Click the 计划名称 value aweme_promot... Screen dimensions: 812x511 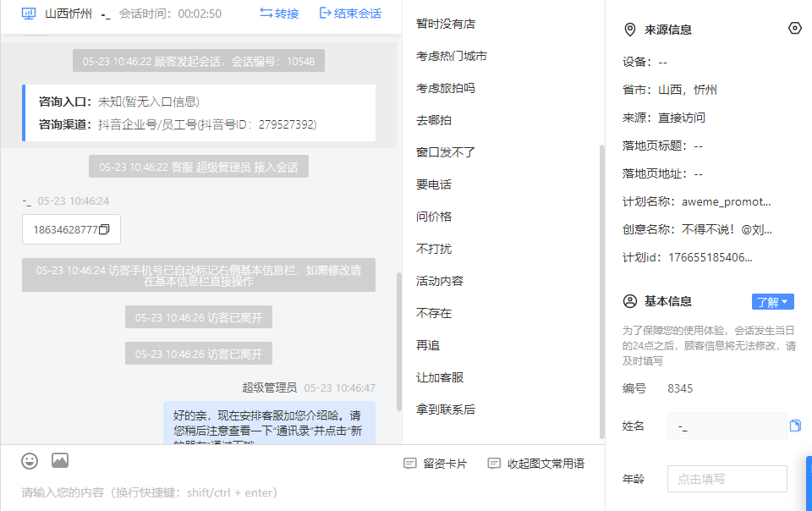tap(727, 201)
